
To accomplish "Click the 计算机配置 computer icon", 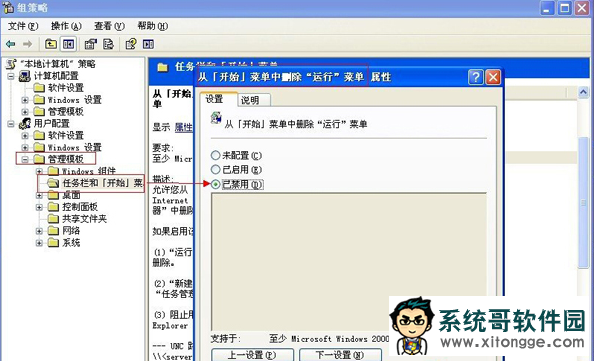I will (25, 76).
